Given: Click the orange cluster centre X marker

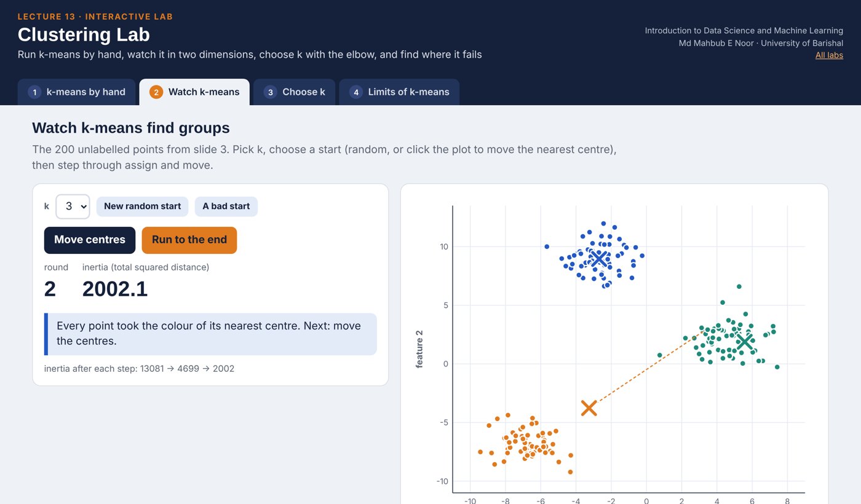Looking at the screenshot, I should [589, 408].
